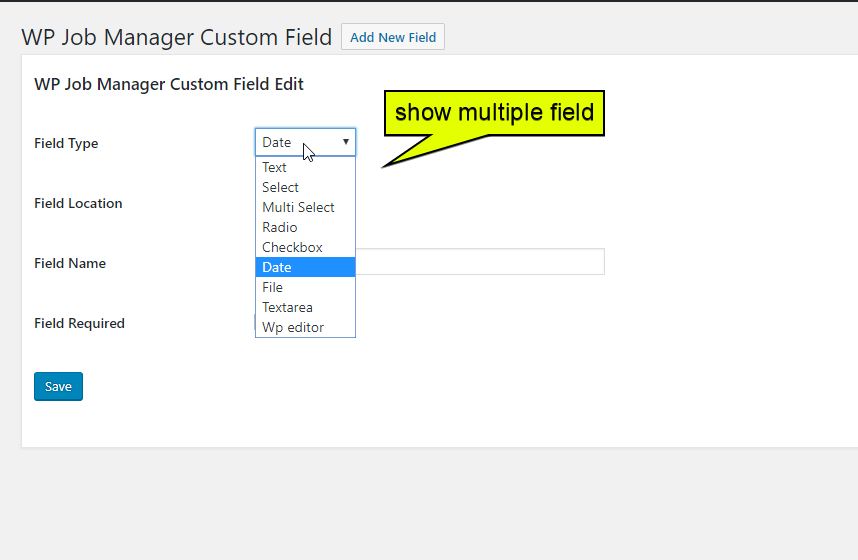Click the Field Location label

tap(78, 203)
